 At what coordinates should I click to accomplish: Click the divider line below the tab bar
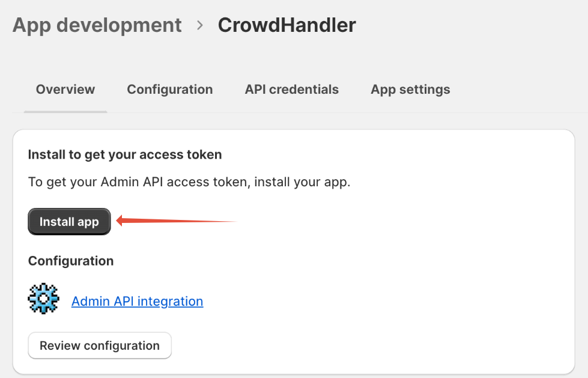[x=338, y=112]
